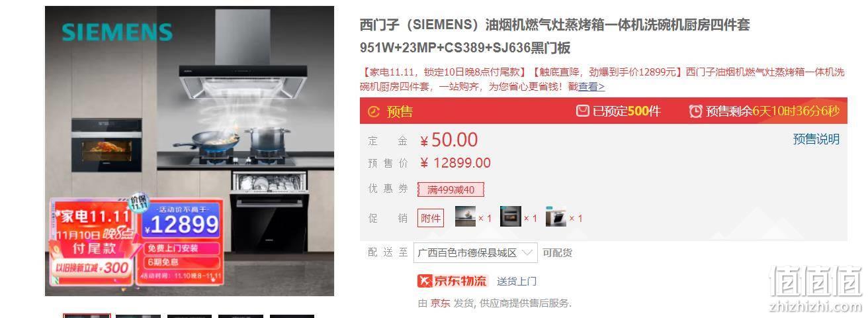This screenshot has height=318, width=868.
Task: Click the 附件 promotion tag
Action: click(431, 218)
